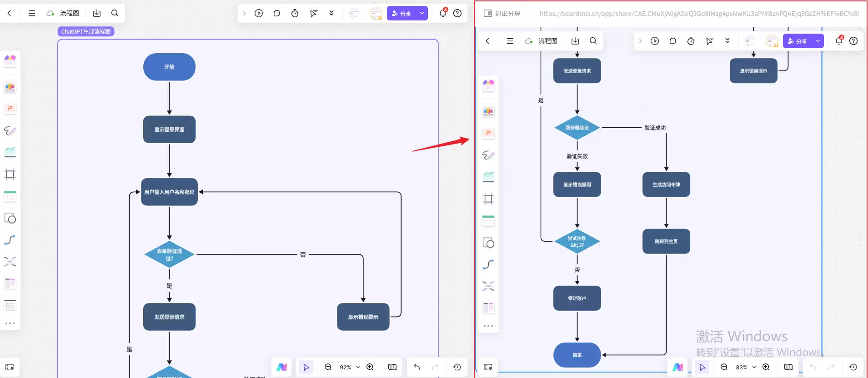Select 锁定账户 node
Viewport: 868px width, 378px height.
click(577, 298)
